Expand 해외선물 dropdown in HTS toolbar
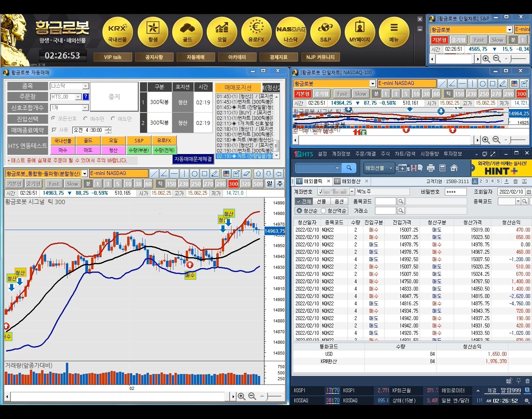This screenshot has height=419, width=532. tap(390, 168)
